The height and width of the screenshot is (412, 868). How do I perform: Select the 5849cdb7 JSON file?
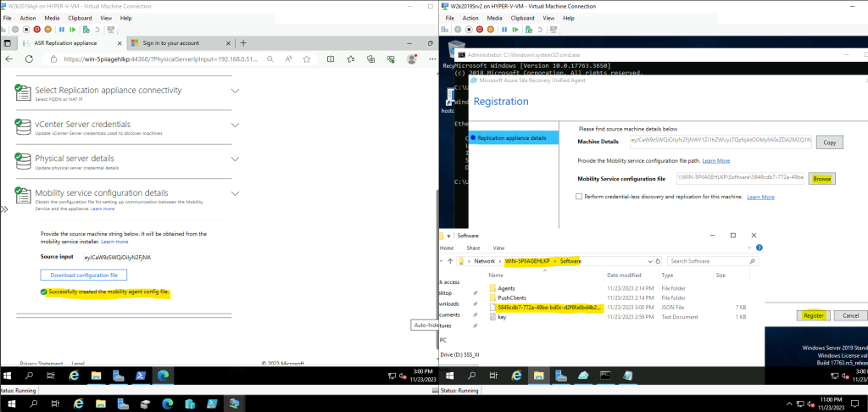coord(548,307)
